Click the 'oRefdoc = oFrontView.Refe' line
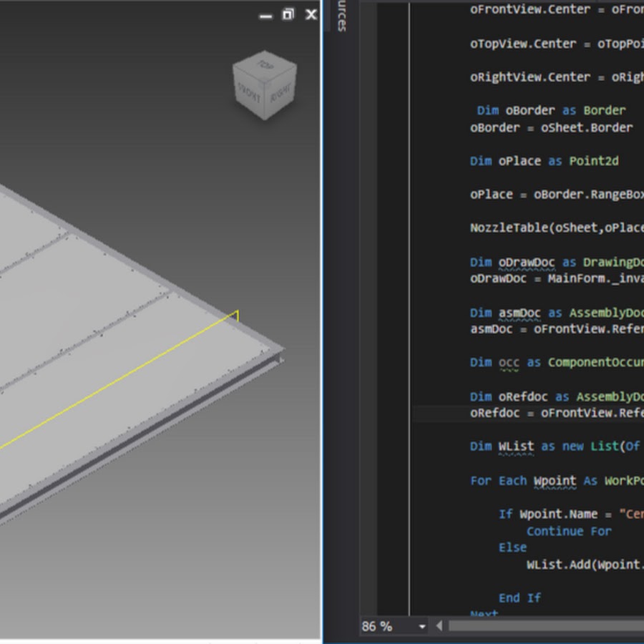The width and height of the screenshot is (644, 644). [557, 413]
